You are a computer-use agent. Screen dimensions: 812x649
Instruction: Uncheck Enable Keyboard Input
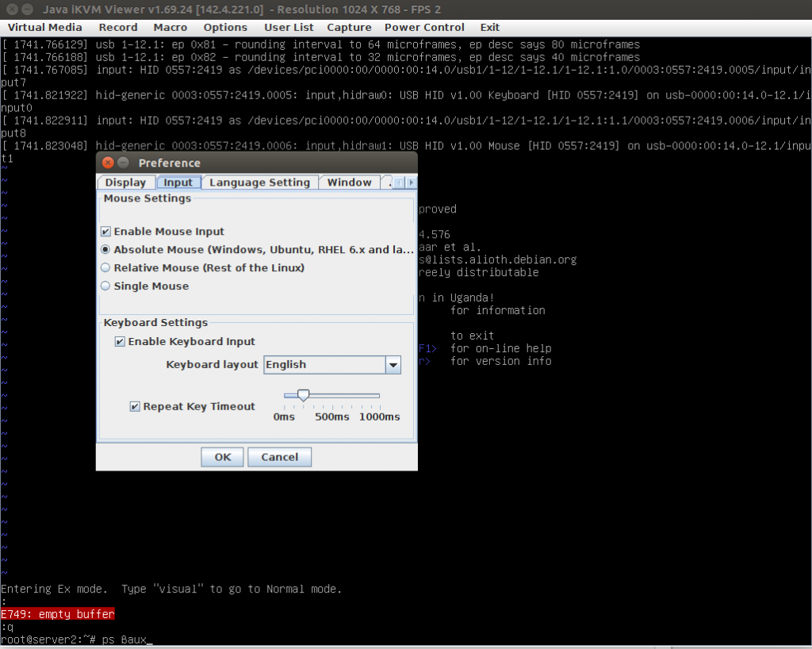pos(120,342)
